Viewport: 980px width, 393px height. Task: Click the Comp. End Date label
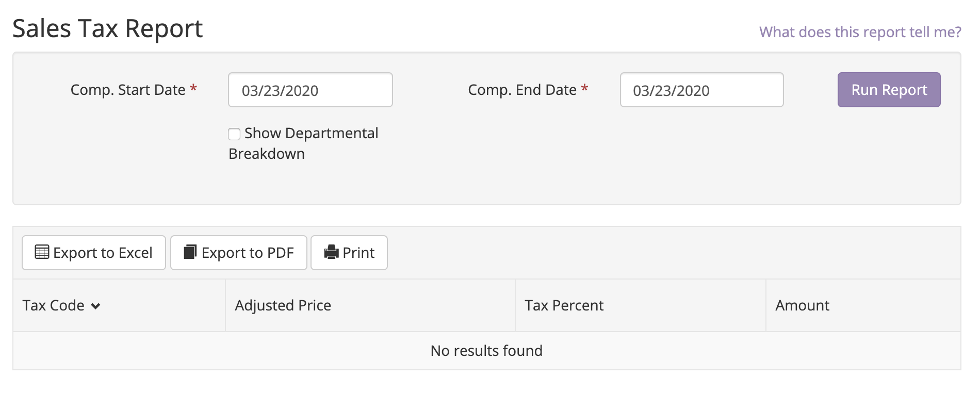(x=522, y=90)
